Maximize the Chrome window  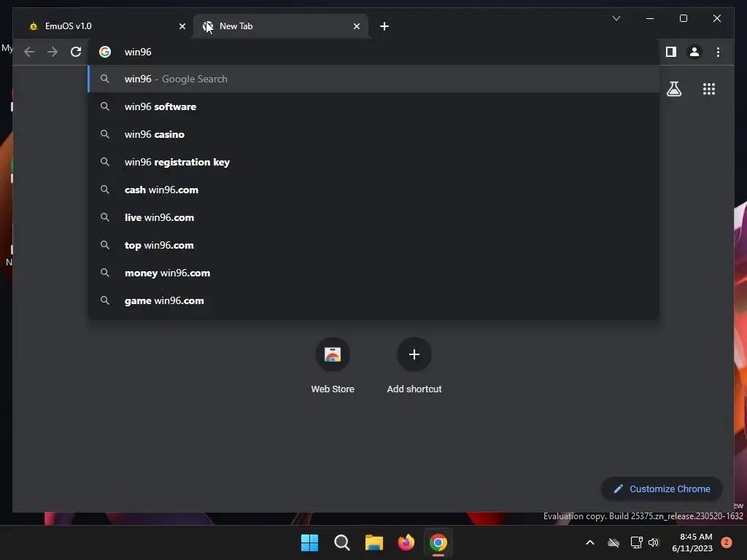coord(683,18)
